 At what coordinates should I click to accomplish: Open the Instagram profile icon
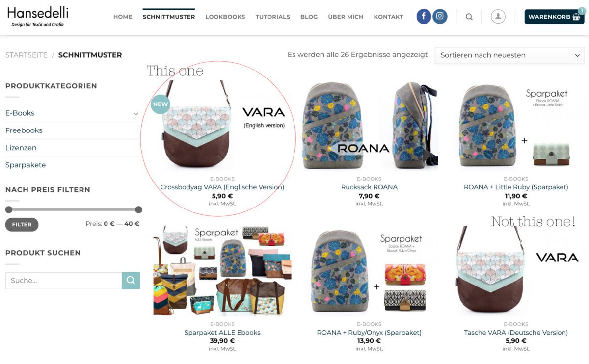tap(440, 16)
